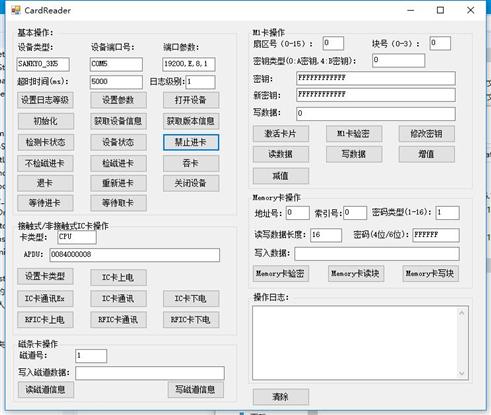Click the IC卡上电 button
This screenshot has height=415, width=491.
(x=118, y=277)
